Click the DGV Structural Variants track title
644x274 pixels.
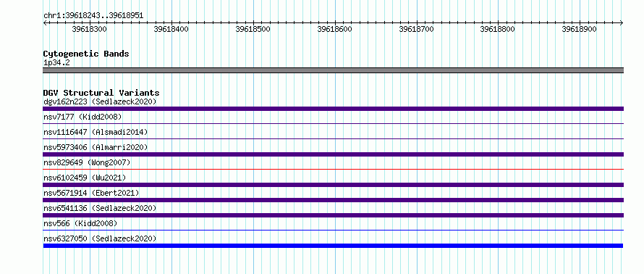point(101,93)
